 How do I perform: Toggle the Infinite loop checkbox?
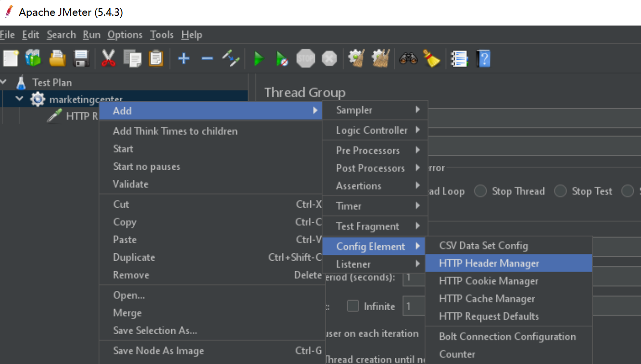(353, 306)
